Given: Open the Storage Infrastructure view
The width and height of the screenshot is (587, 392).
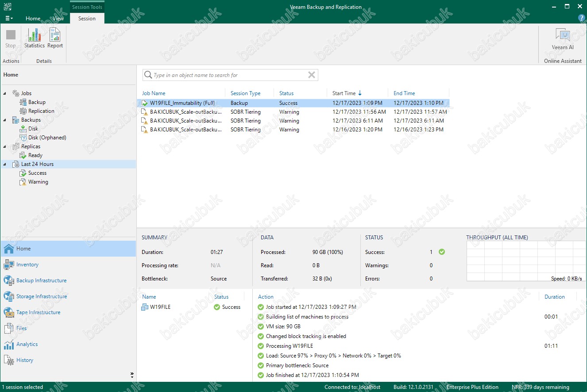Looking at the screenshot, I should (68, 296).
